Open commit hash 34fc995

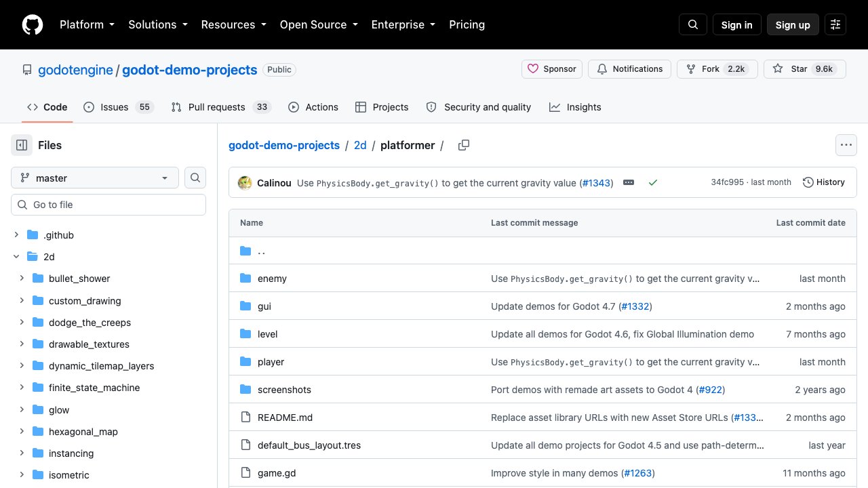pyautogui.click(x=727, y=182)
